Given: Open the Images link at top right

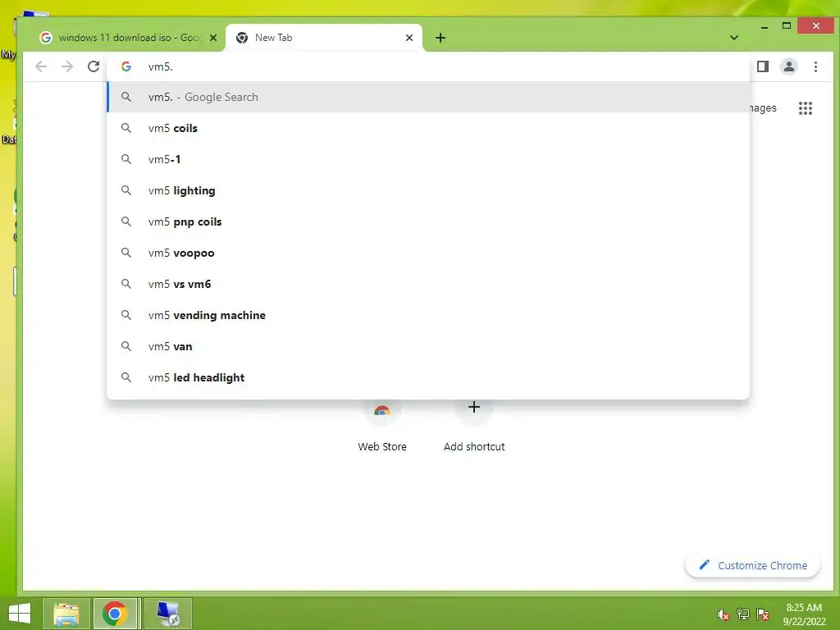Looking at the screenshot, I should point(763,108).
